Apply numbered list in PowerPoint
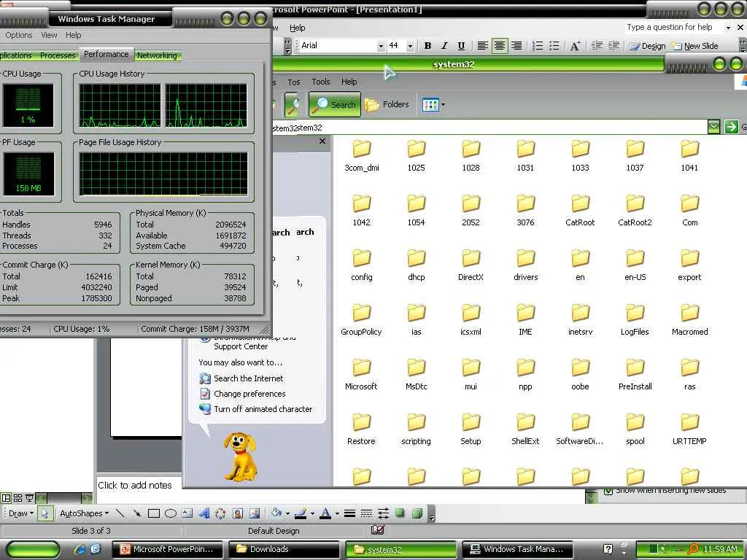Screen dimensions: 747x560 pyautogui.click(x=538, y=46)
